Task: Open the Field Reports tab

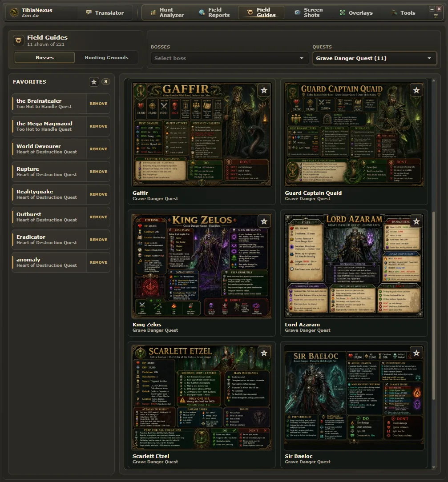Action: coord(214,12)
